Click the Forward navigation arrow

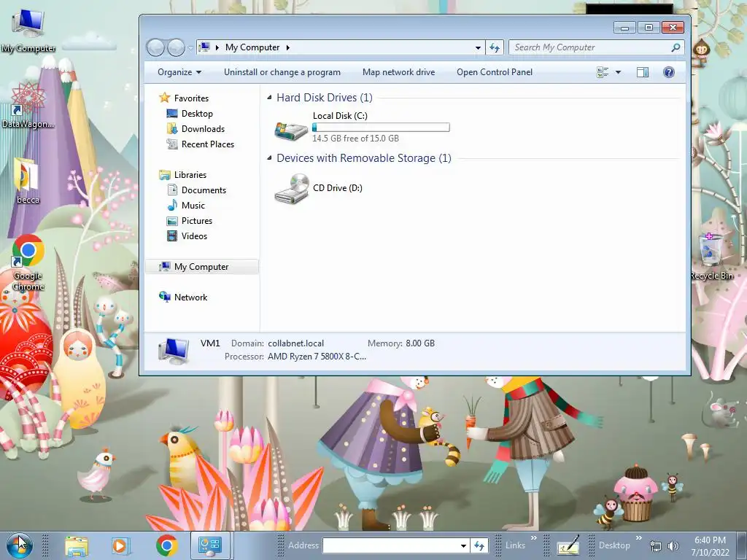point(177,47)
